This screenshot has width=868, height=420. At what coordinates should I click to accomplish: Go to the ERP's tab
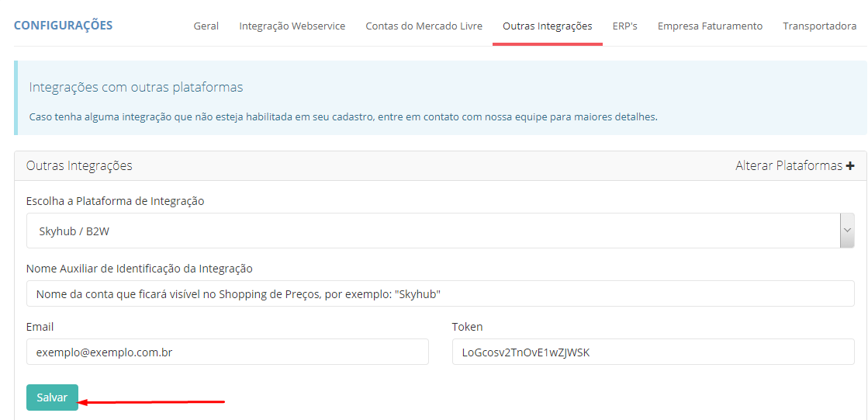625,26
